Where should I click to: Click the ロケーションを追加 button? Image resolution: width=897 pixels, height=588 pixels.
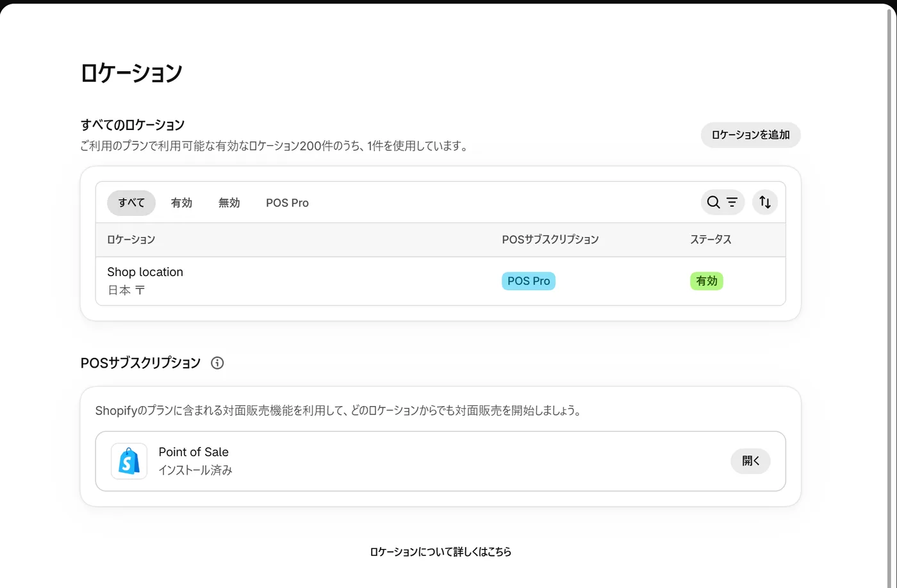click(x=751, y=135)
